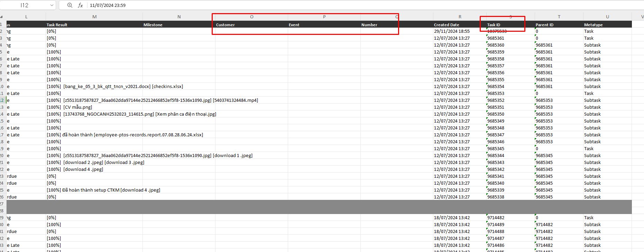Click Task ID cell 9685347
The width and height of the screenshot is (644, 252).
[511, 135]
